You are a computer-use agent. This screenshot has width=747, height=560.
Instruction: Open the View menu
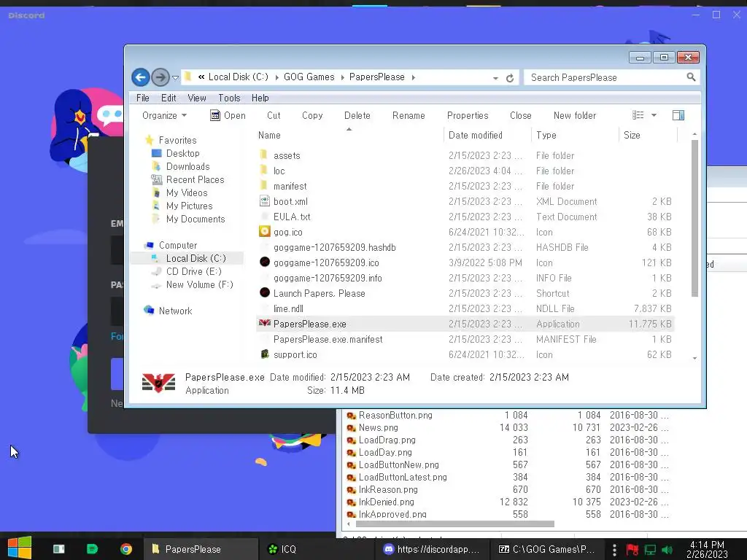pos(197,98)
